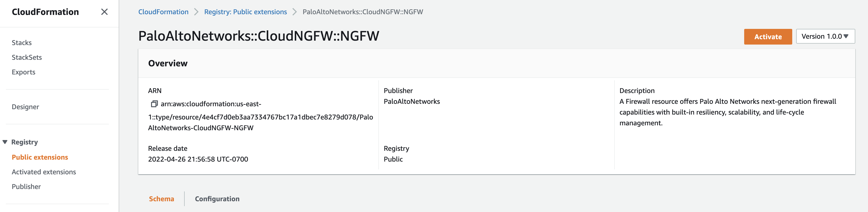Open Activated extensions
The width and height of the screenshot is (868, 212).
(x=44, y=172)
